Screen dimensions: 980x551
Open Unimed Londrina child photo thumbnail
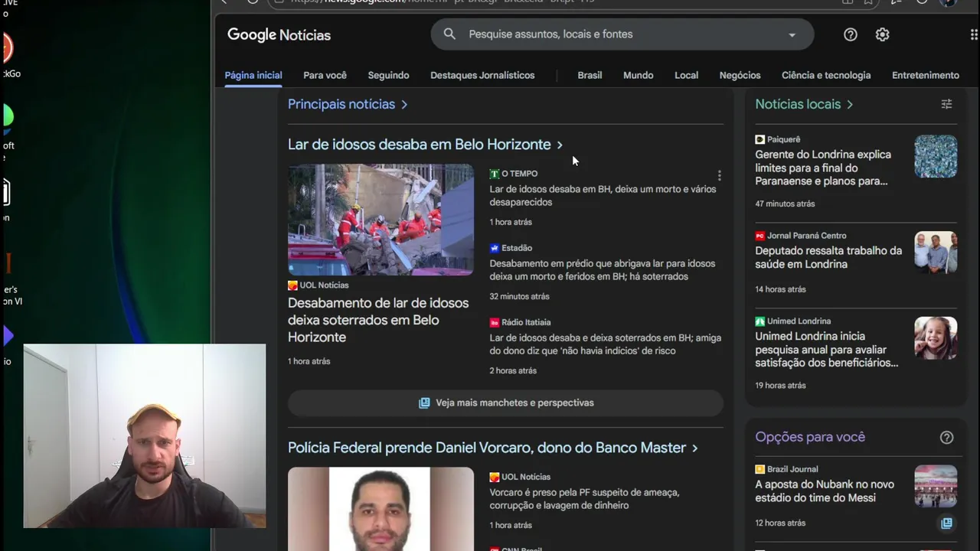936,338
